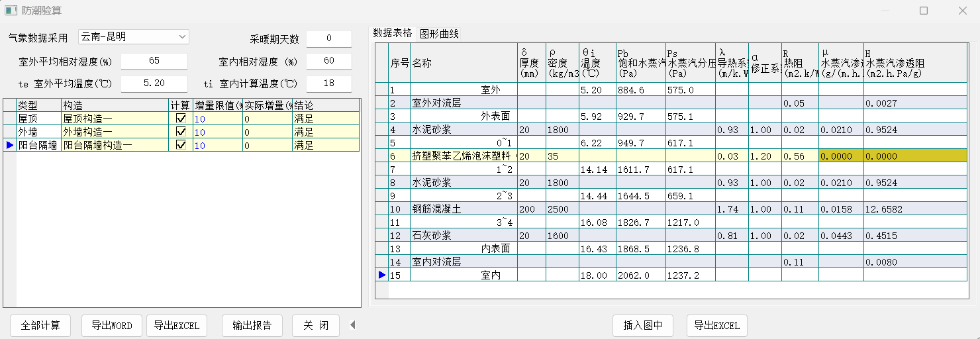Close the 防潮验算 window with X
This screenshot has height=339, width=980.
(x=963, y=11)
